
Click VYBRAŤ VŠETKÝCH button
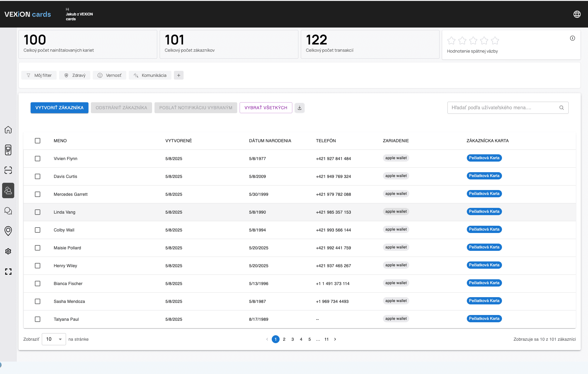tap(266, 108)
